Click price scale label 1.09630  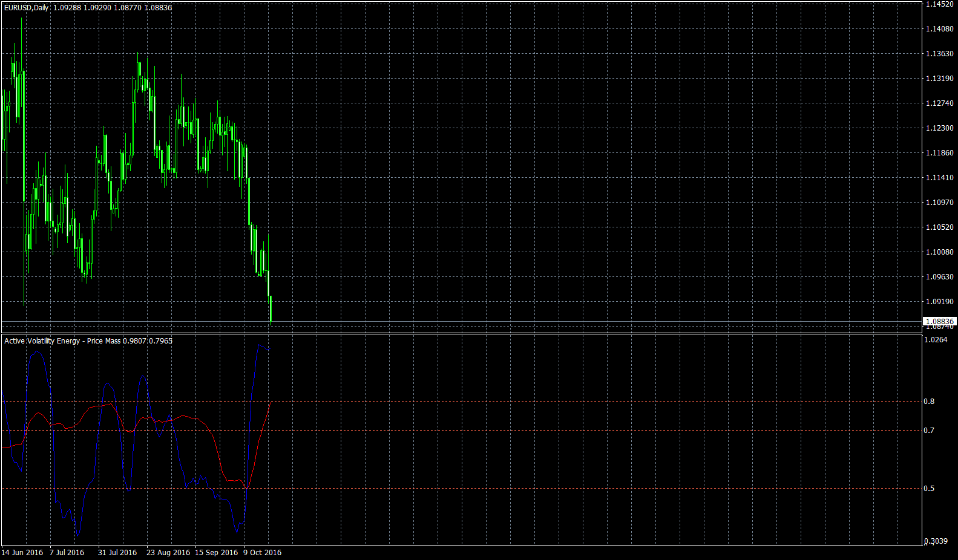pos(939,277)
